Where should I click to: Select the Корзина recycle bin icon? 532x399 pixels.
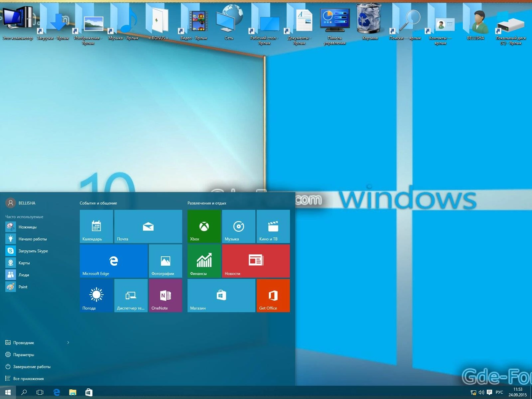click(370, 23)
